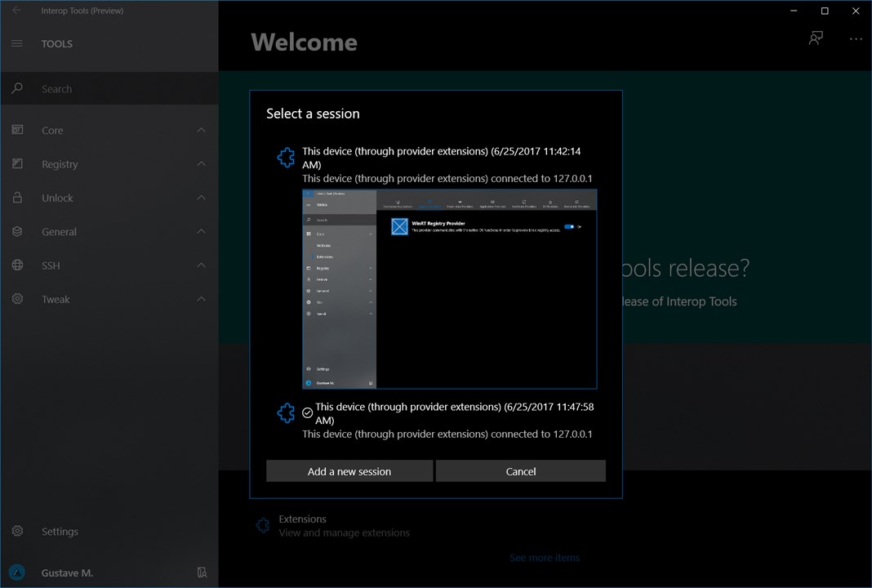Expand the Tweak section chevron
The height and width of the screenshot is (588, 872).
pos(202,299)
